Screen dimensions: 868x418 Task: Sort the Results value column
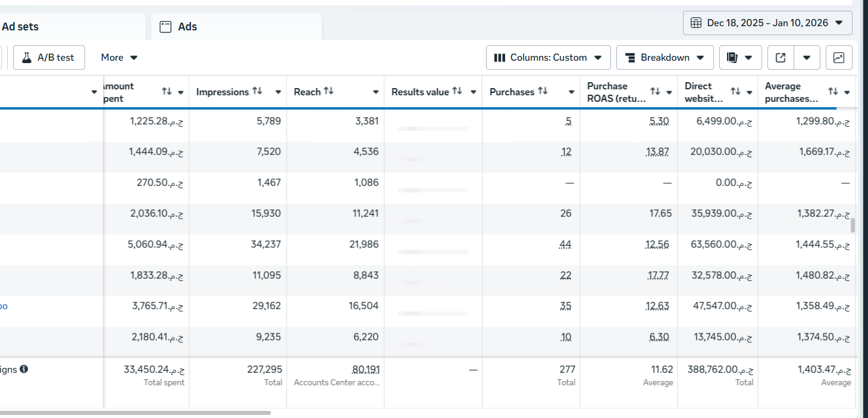[x=457, y=91]
